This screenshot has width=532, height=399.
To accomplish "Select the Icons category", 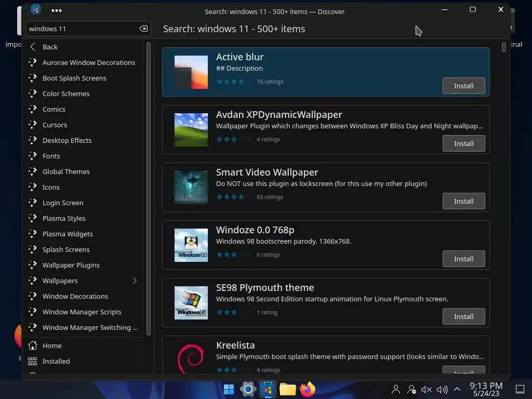I will pos(84,187).
